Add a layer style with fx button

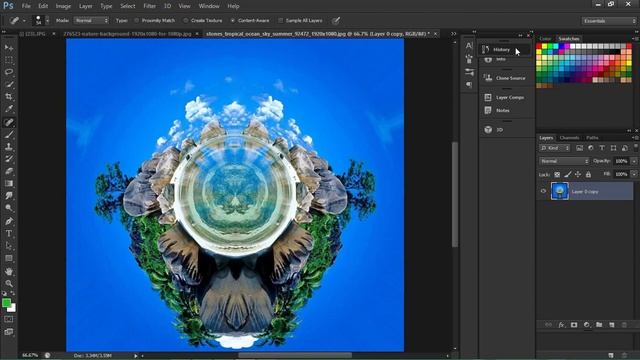pyautogui.click(x=561, y=325)
